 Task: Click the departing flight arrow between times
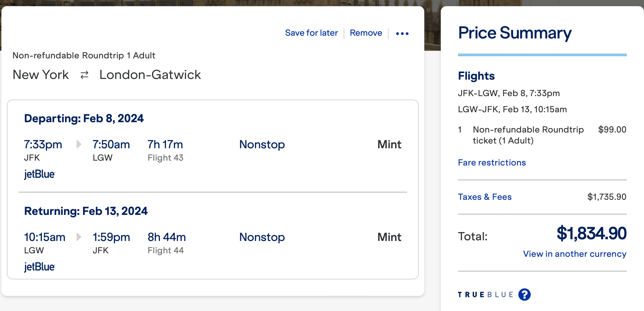(79, 144)
